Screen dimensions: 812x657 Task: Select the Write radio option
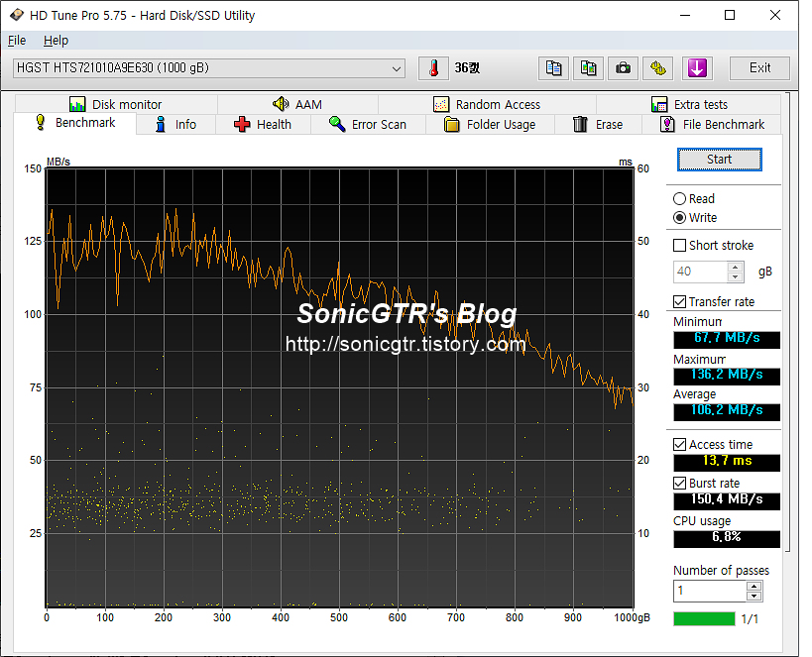[694, 218]
